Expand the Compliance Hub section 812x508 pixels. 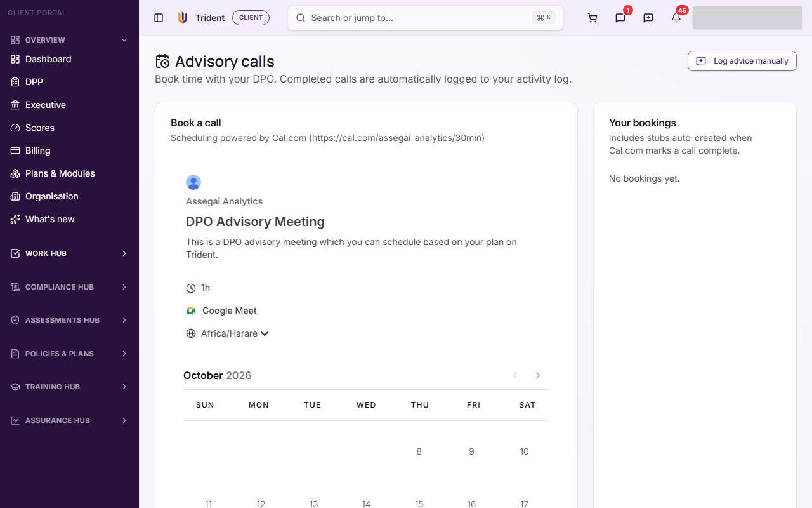[69, 287]
